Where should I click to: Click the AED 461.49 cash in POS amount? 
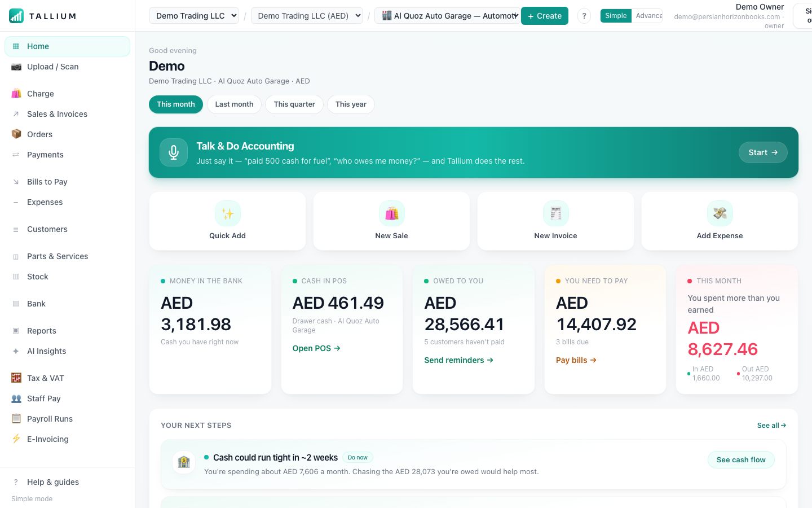point(338,303)
